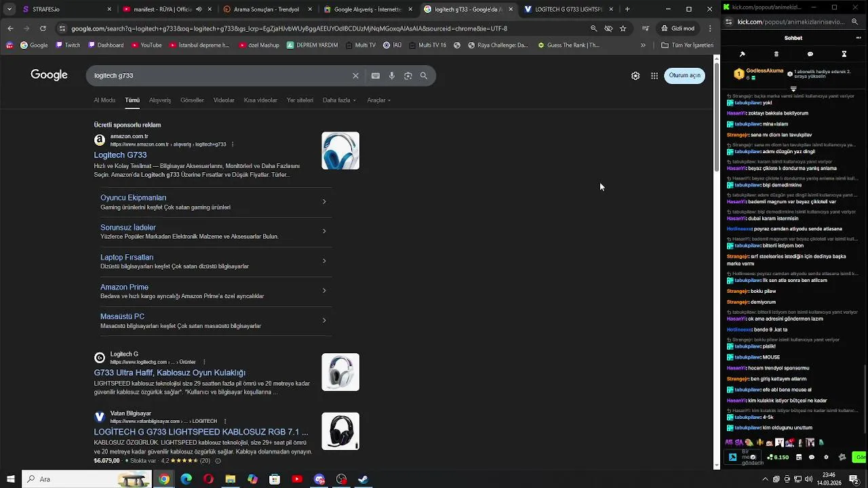The image size is (868, 488).
Task: Expand the Oyuncu Ekipmanları sitelink arrow
Action: (324, 202)
